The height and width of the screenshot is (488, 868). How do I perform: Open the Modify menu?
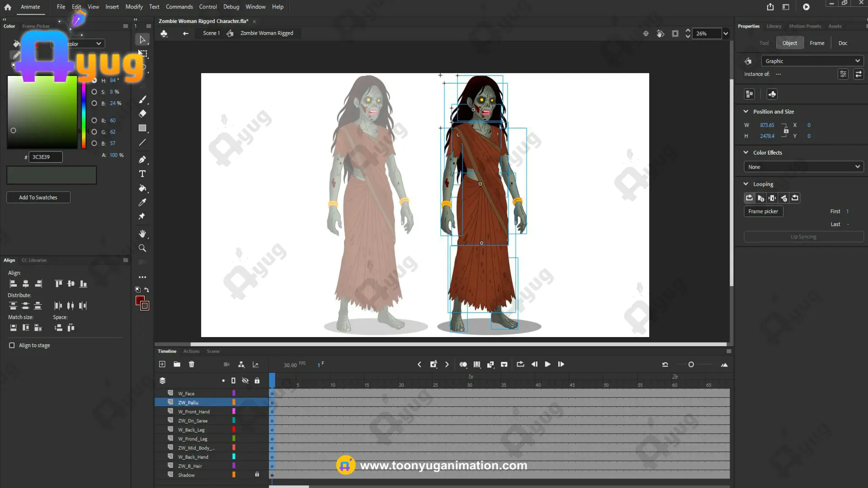134,7
